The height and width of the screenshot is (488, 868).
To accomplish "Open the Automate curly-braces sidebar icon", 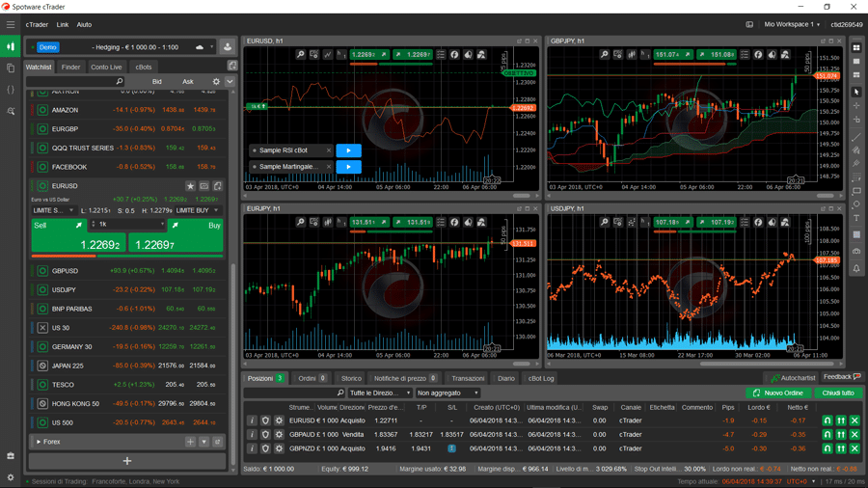I will pos(11,90).
